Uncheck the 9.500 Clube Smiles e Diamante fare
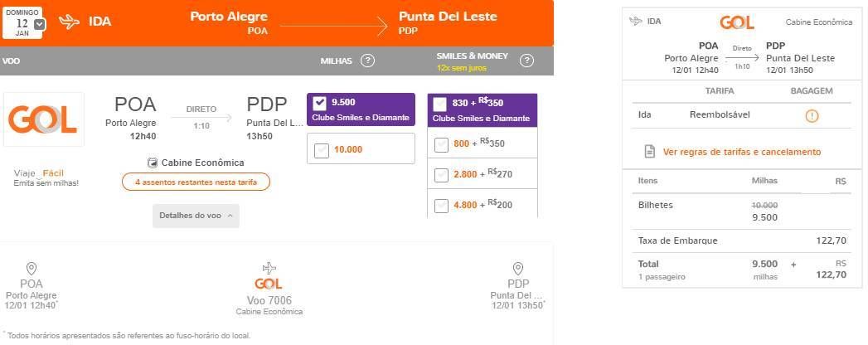The image size is (868, 345). tap(320, 103)
